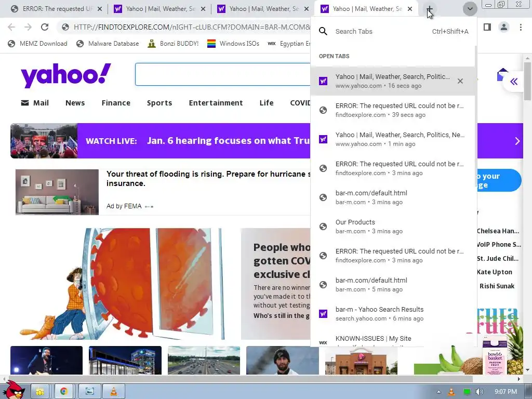This screenshot has width=532, height=399.
Task: Click the Yahoo logo
Action: tap(66, 75)
